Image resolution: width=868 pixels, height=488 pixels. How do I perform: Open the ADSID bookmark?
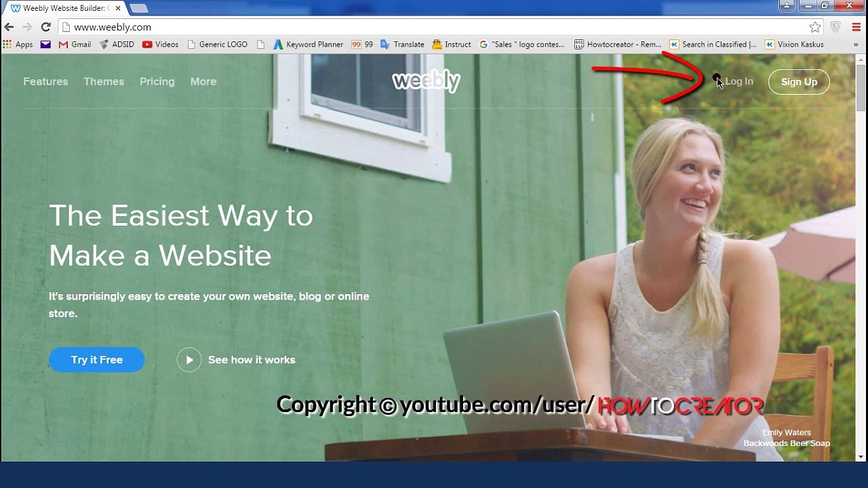tap(117, 44)
